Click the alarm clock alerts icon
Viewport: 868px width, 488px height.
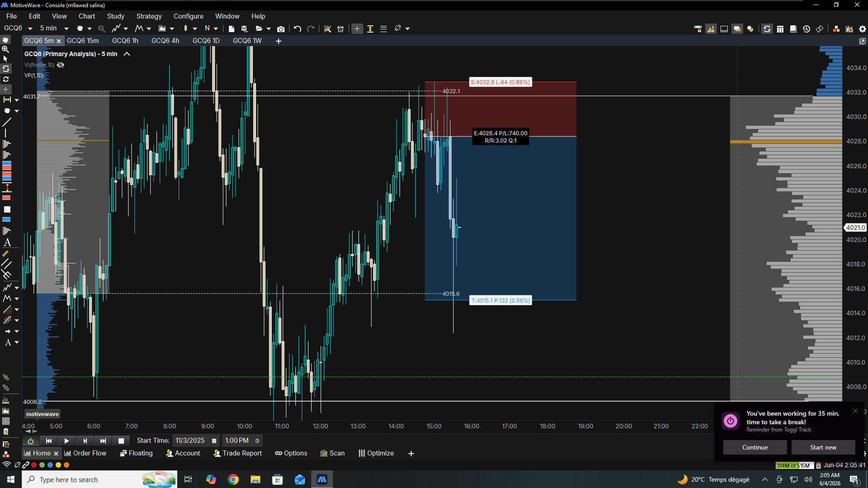coord(341,28)
